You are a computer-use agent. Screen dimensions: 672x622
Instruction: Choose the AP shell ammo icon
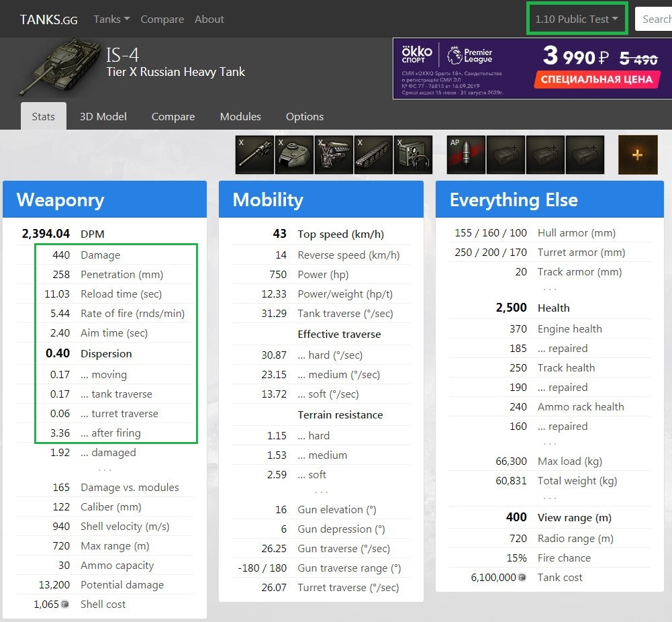466,155
